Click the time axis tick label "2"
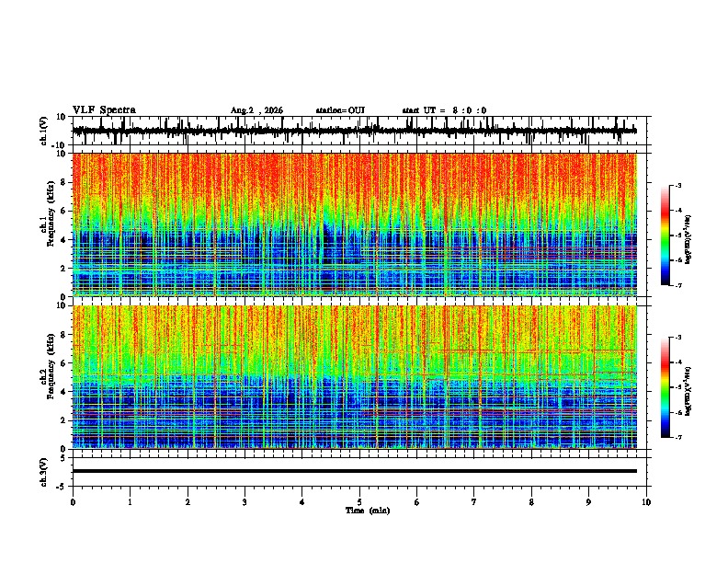 [188, 502]
